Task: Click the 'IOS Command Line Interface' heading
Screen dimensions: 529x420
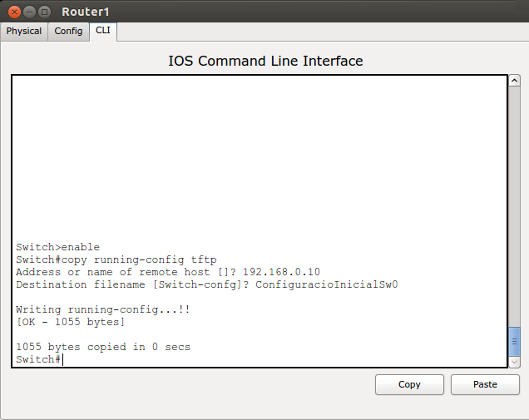Action: click(265, 61)
